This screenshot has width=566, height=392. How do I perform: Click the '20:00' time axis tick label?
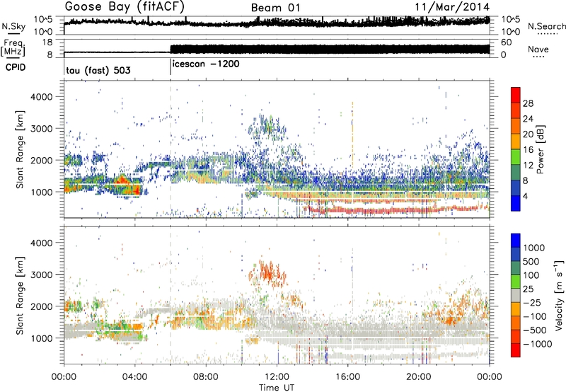pyautogui.click(x=419, y=377)
